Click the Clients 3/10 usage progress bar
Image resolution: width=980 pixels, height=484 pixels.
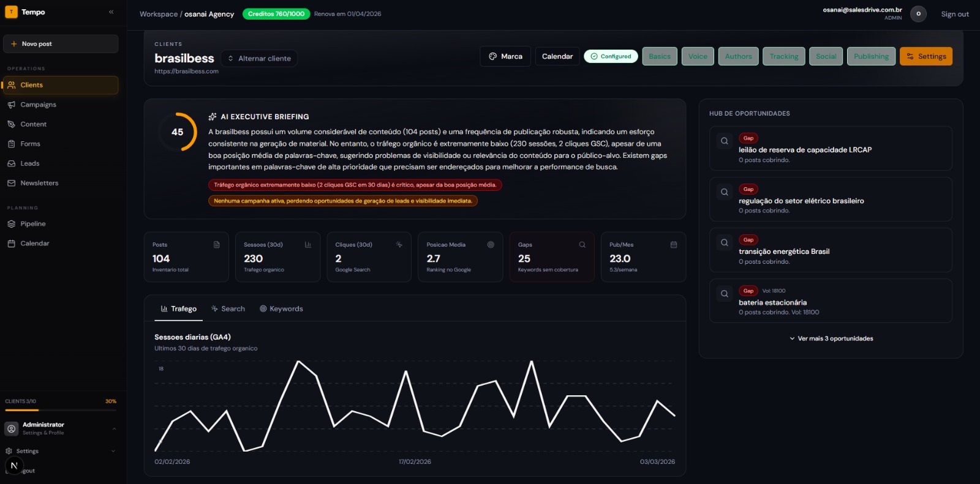61,410
